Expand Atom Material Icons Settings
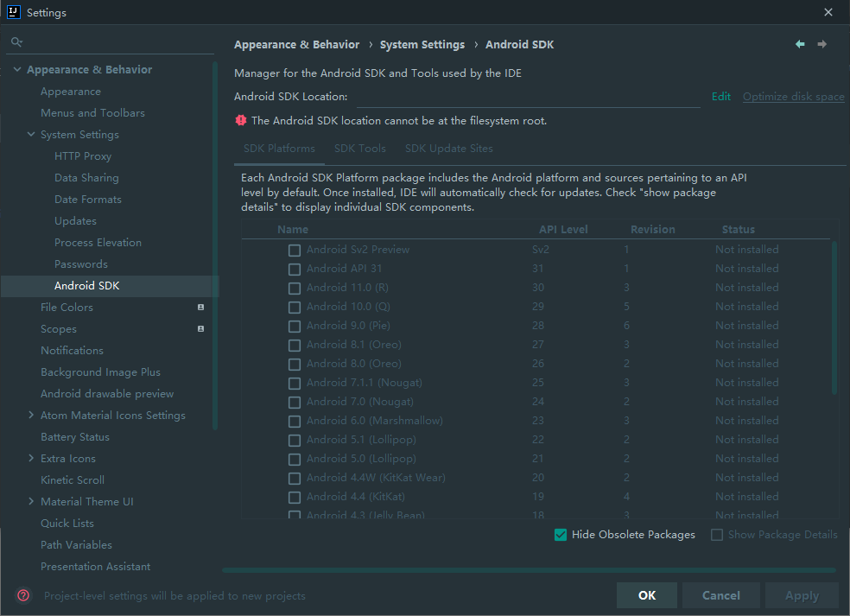The image size is (850, 616). pyautogui.click(x=31, y=416)
